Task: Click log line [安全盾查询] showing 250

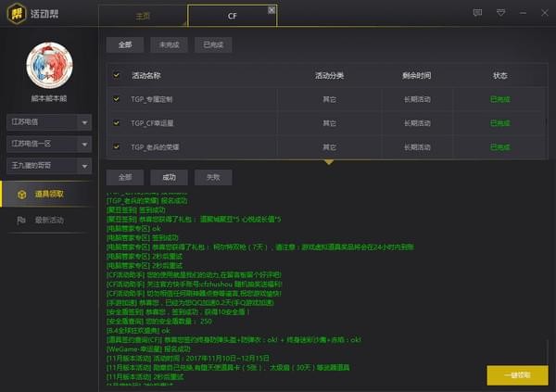Action: (159, 321)
